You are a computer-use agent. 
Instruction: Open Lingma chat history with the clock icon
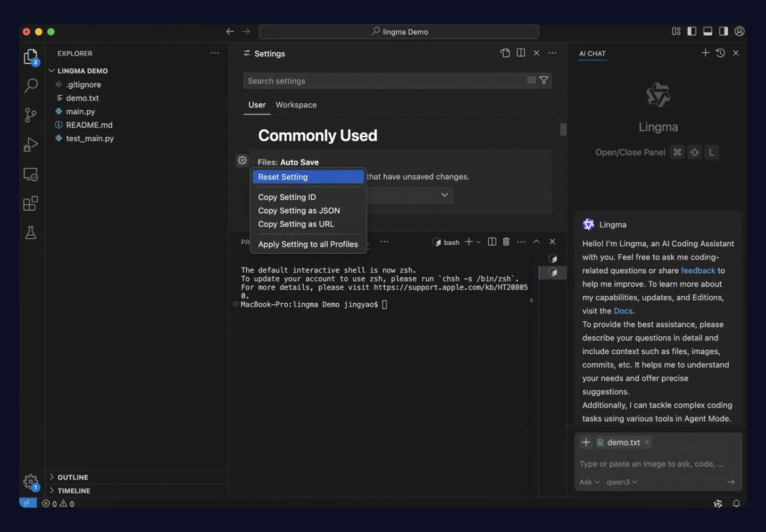click(721, 53)
